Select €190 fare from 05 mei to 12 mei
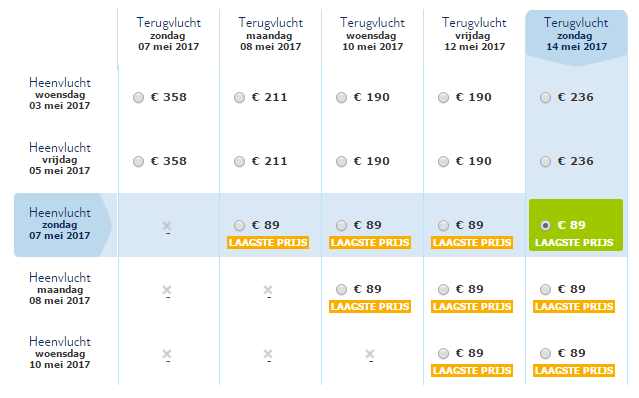Viewport: 639px width, 398px height. point(443,162)
